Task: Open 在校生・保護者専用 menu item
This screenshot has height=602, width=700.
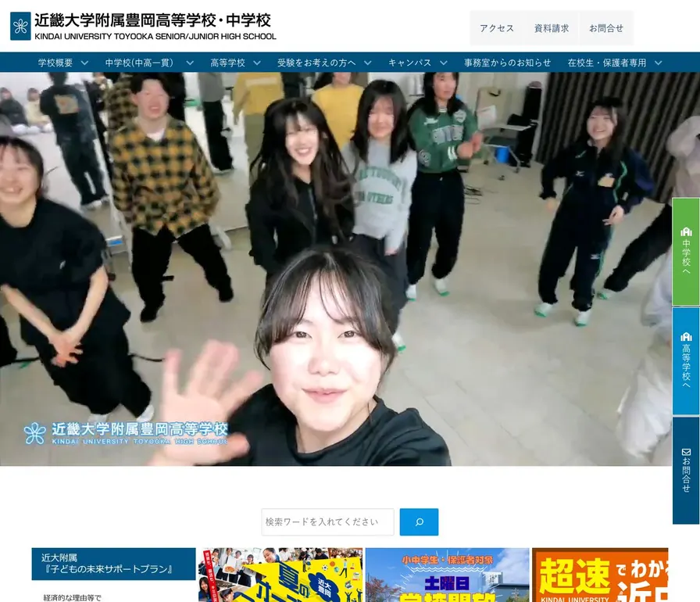Action: pyautogui.click(x=607, y=63)
